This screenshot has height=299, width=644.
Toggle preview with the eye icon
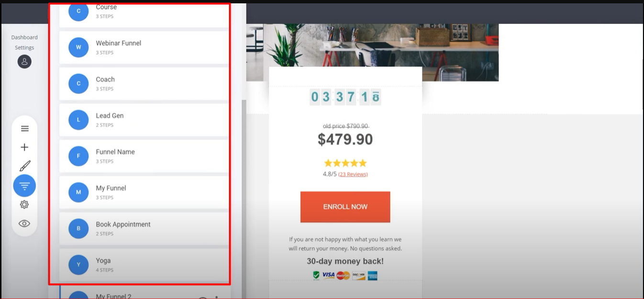(x=24, y=223)
